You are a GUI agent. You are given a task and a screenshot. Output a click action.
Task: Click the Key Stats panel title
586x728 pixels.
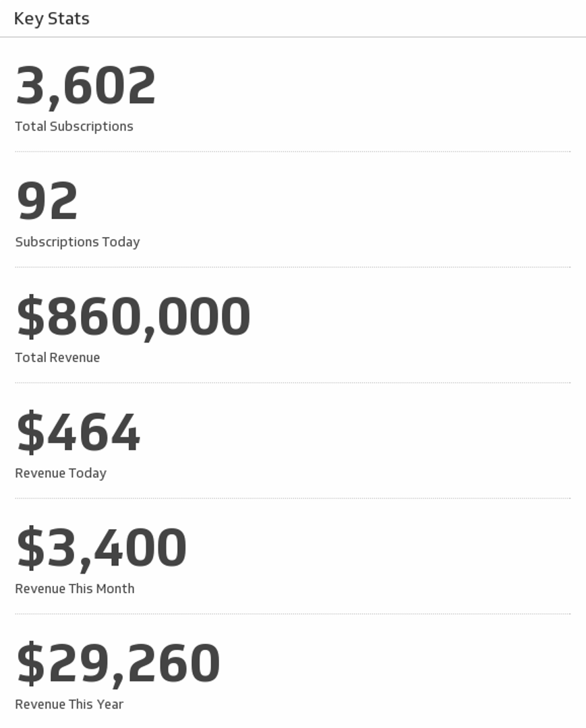click(52, 18)
